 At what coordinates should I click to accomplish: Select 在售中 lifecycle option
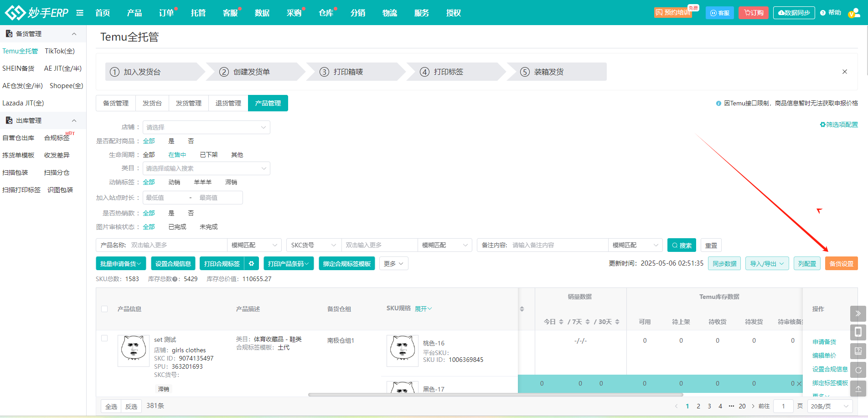pyautogui.click(x=177, y=155)
